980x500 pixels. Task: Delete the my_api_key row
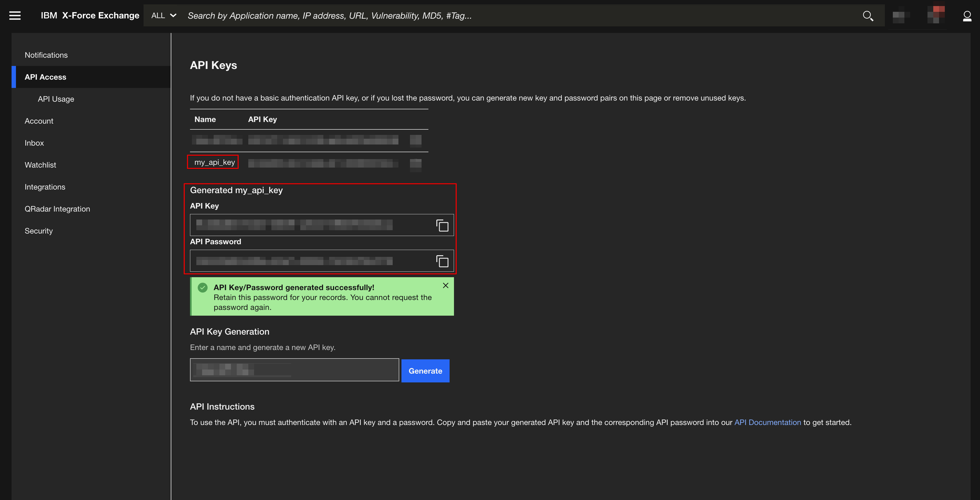[x=415, y=164]
